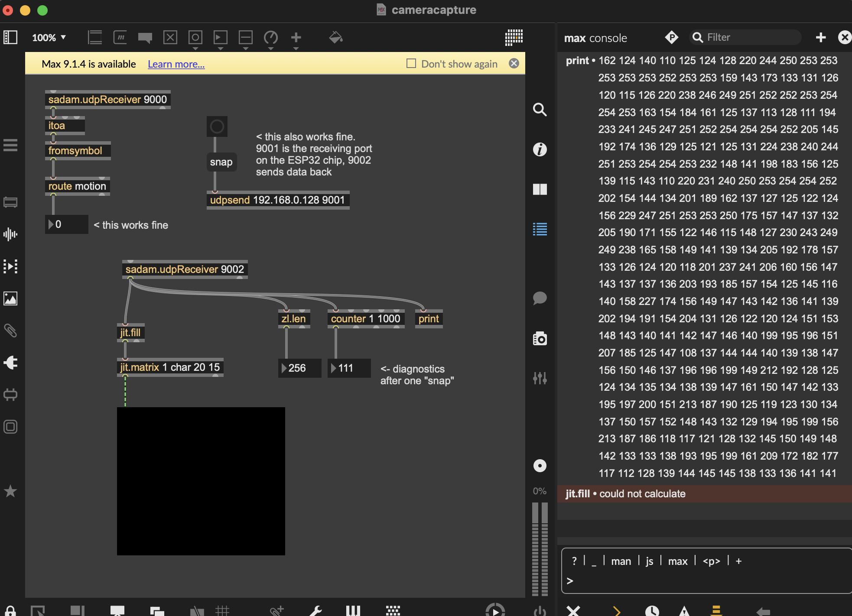Image resolution: width=852 pixels, height=616 pixels.
Task: Click the calendar grid icon
Action: [x=514, y=38]
